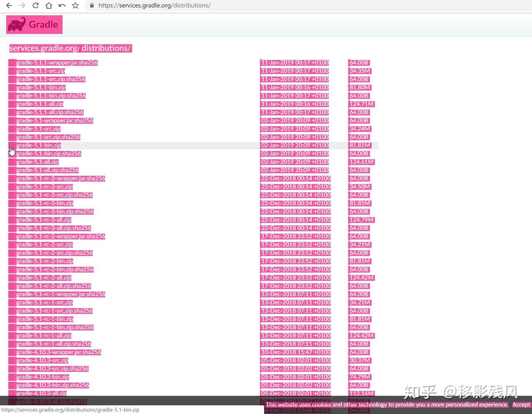
Task: Download gradle-5.1-bin.zip
Action: 39,146
